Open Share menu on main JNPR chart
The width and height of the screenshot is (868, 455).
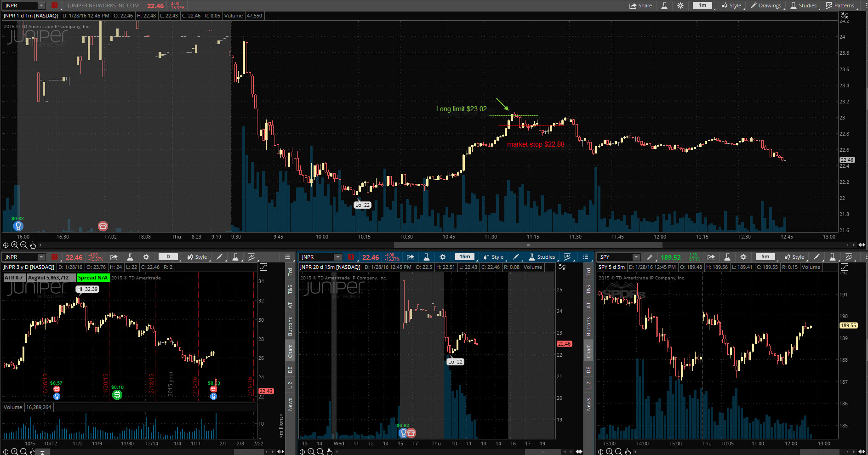pos(640,6)
